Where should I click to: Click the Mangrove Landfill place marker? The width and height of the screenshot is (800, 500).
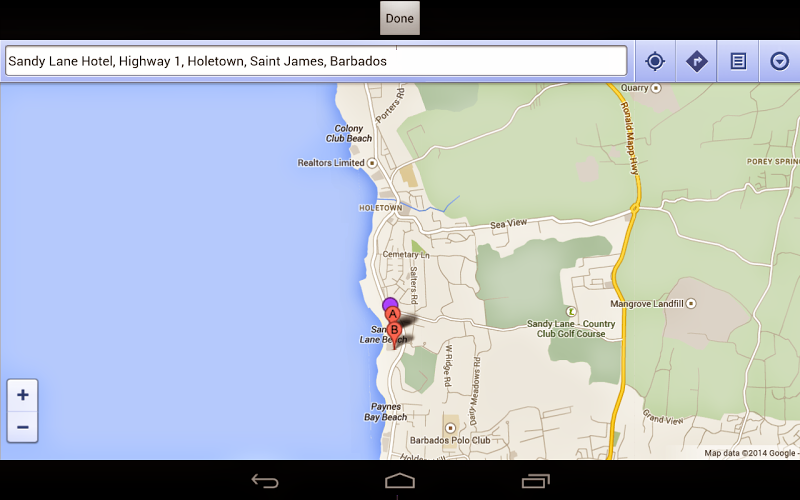pyautogui.click(x=691, y=304)
